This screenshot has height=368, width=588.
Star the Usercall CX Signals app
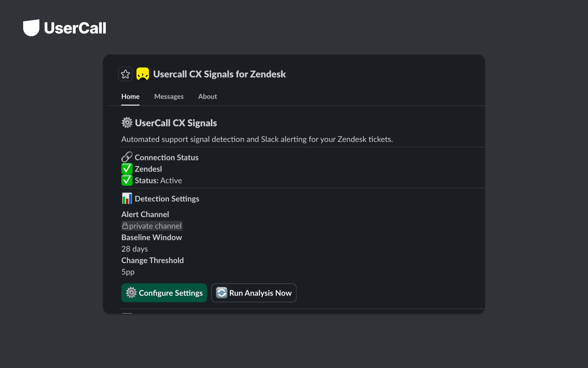point(125,74)
